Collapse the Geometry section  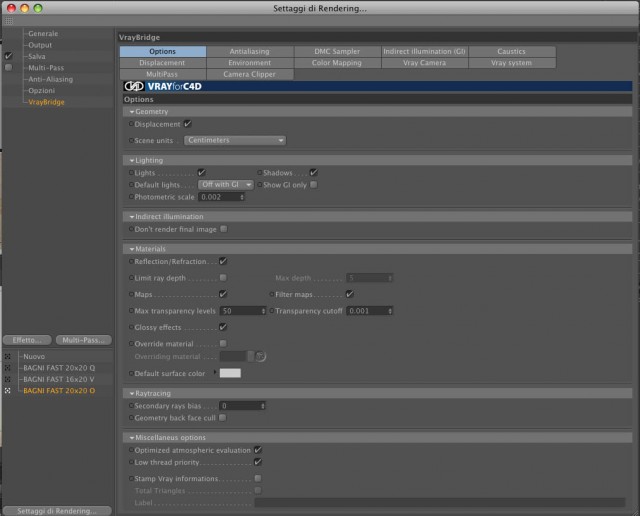[x=132, y=111]
